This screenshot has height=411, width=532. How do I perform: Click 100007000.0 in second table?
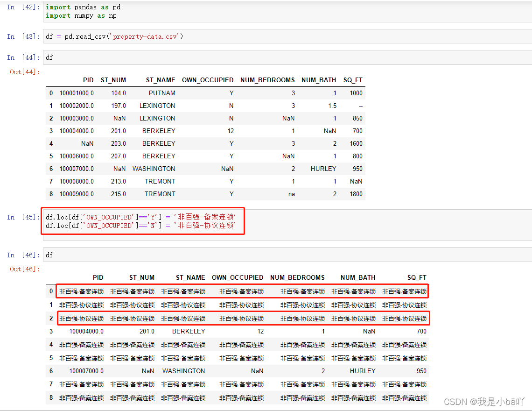pos(86,371)
